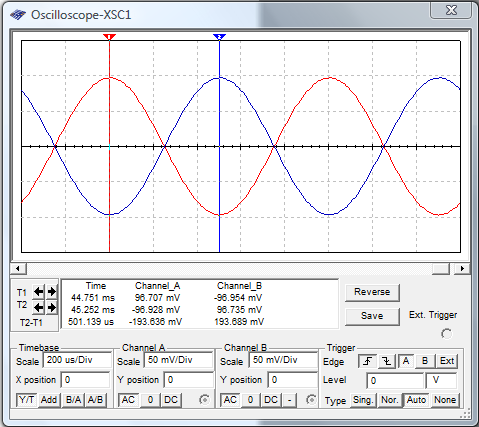Select rising edge trigger button
479x427 pixels.
coord(368,361)
